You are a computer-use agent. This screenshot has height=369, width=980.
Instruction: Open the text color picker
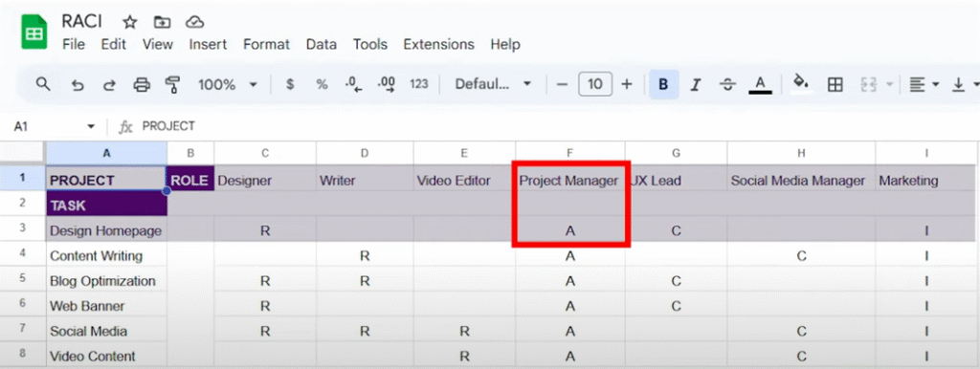[759, 84]
